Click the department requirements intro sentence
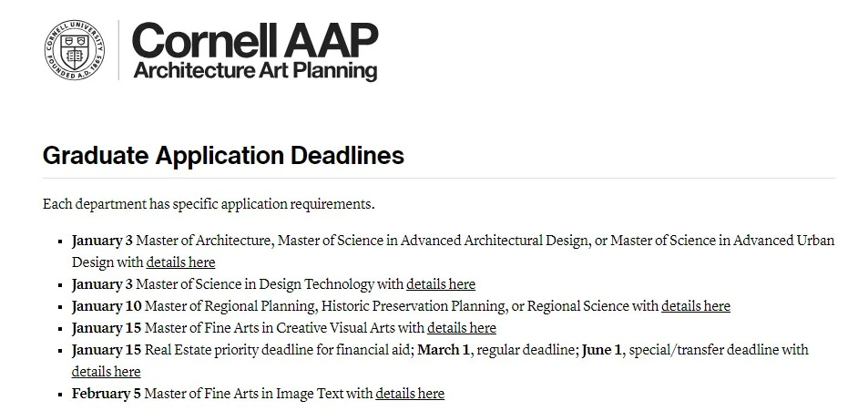Viewport: 868px width, 411px height. pos(209,204)
